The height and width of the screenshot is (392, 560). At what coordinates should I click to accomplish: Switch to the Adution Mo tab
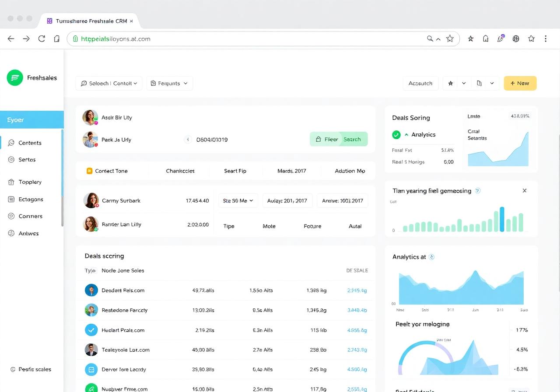pyautogui.click(x=350, y=171)
